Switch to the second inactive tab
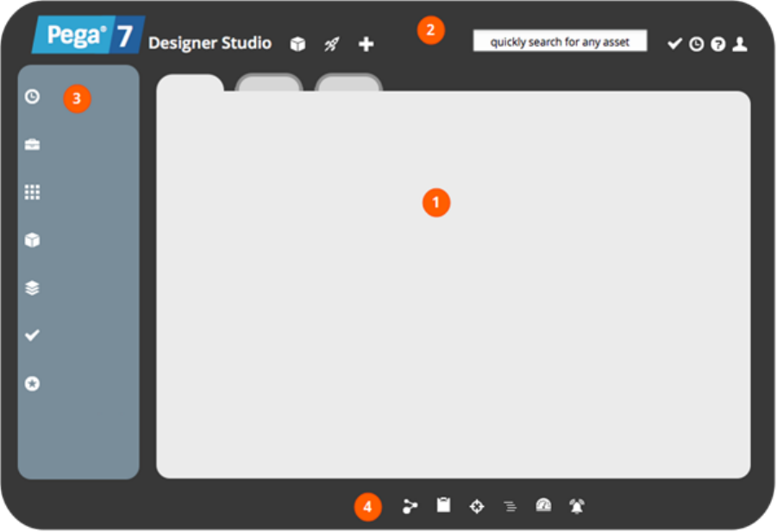Screen dimensions: 777x532 268,82
